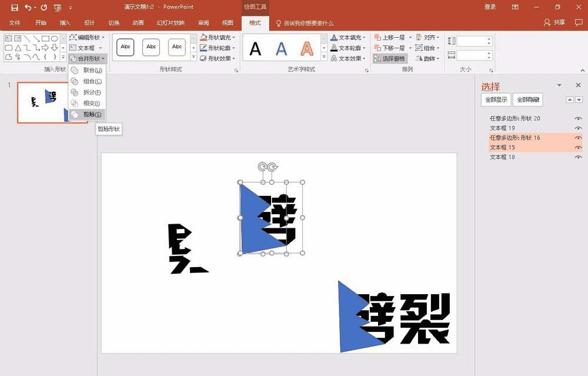Collapse the ribbon with the caret
The height and width of the screenshot is (376, 588).
[582, 70]
